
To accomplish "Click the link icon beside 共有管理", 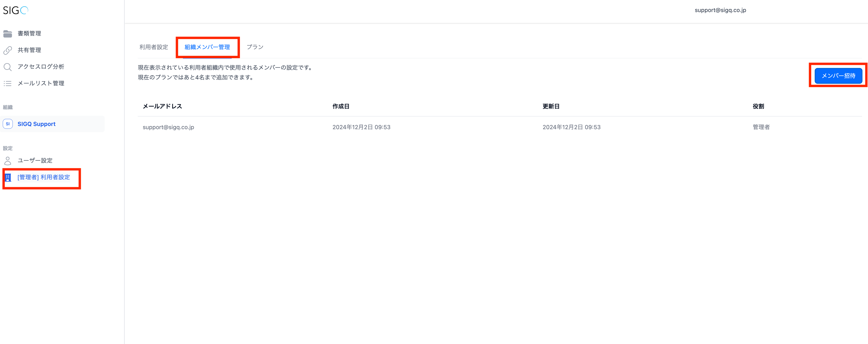I will coord(8,50).
